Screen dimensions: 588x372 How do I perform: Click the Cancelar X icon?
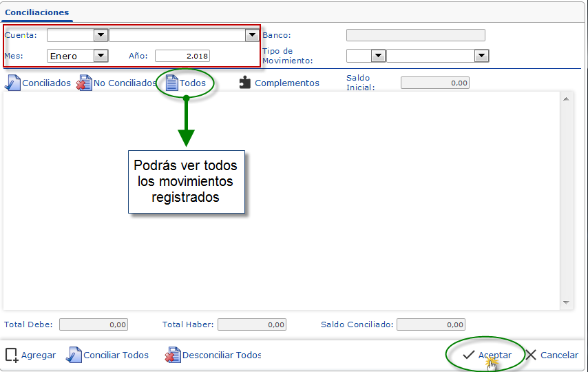point(531,355)
